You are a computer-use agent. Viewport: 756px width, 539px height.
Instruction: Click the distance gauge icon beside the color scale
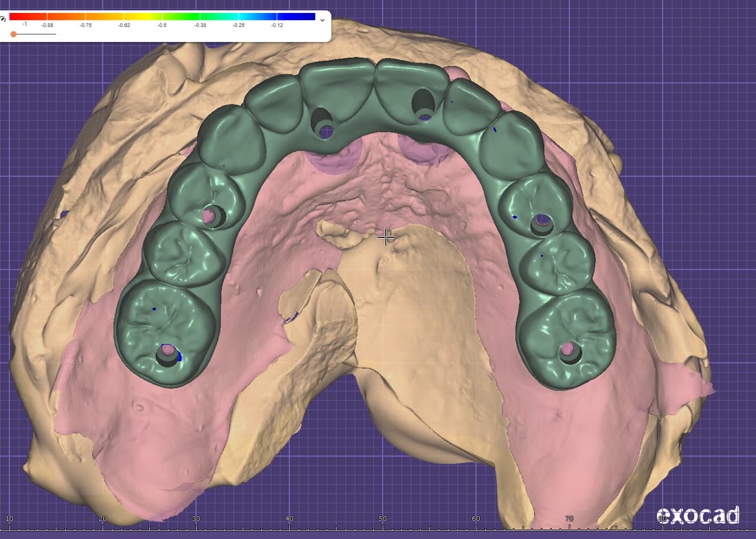click(x=3, y=19)
